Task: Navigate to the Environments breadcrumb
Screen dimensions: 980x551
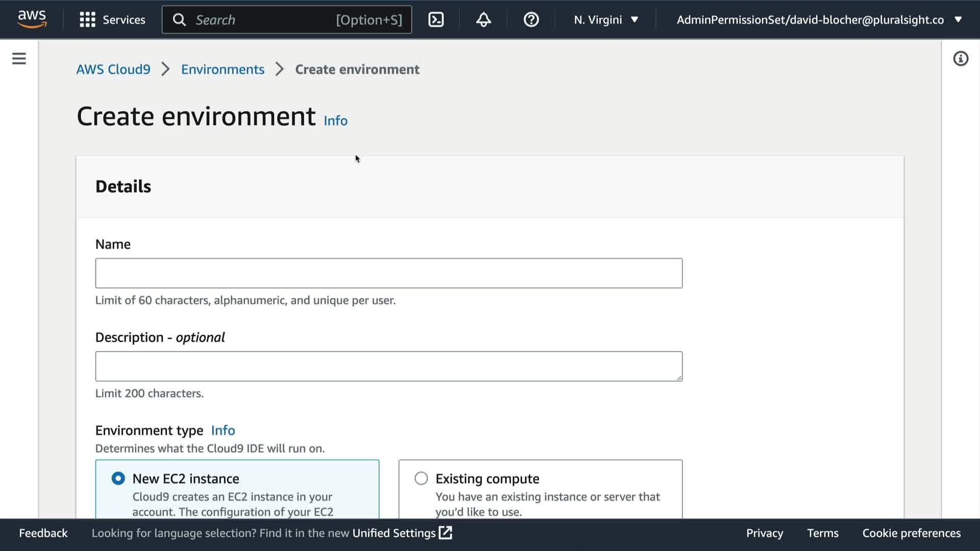Action: [x=223, y=69]
